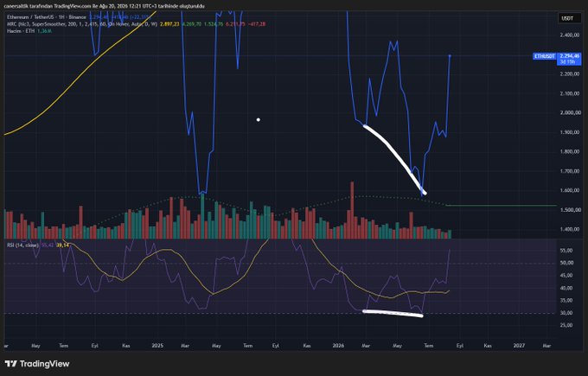Select the MRC SuperSmoother indicator legend

pyautogui.click(x=82, y=24)
